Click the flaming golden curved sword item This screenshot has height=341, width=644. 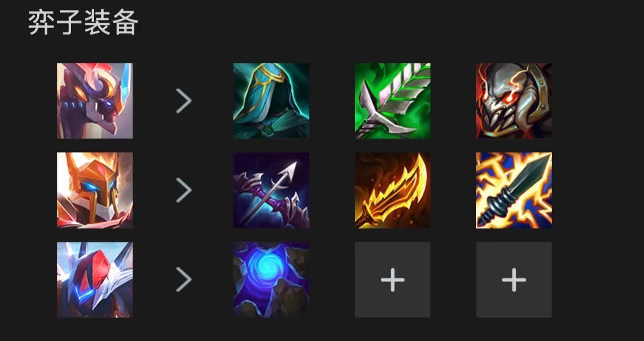[x=392, y=190]
